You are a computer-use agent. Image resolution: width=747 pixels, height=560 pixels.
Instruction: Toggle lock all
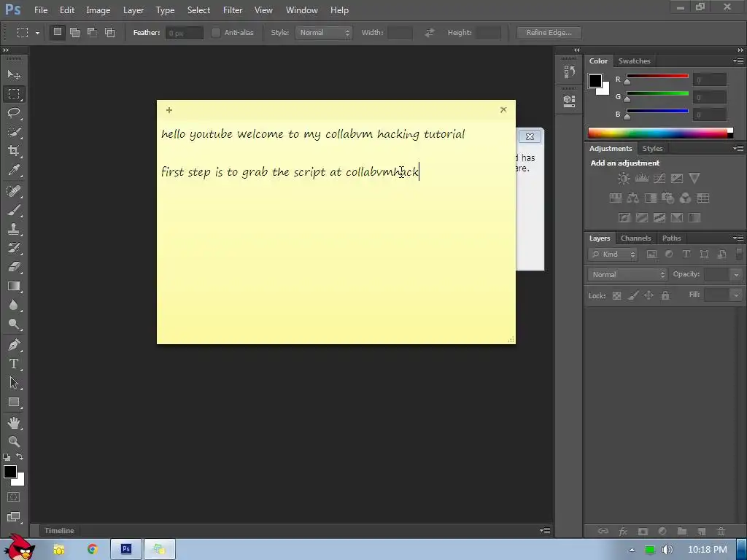[665, 296]
